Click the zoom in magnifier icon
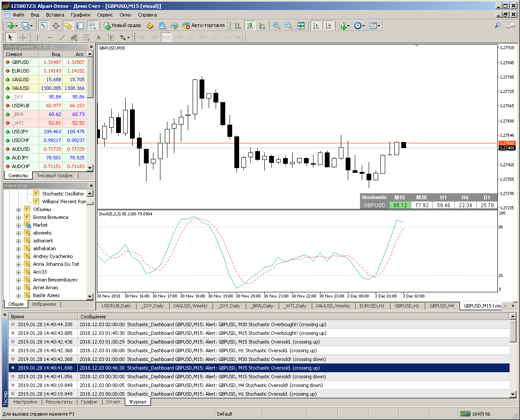Screen dimensions: 520x420 (276, 26)
